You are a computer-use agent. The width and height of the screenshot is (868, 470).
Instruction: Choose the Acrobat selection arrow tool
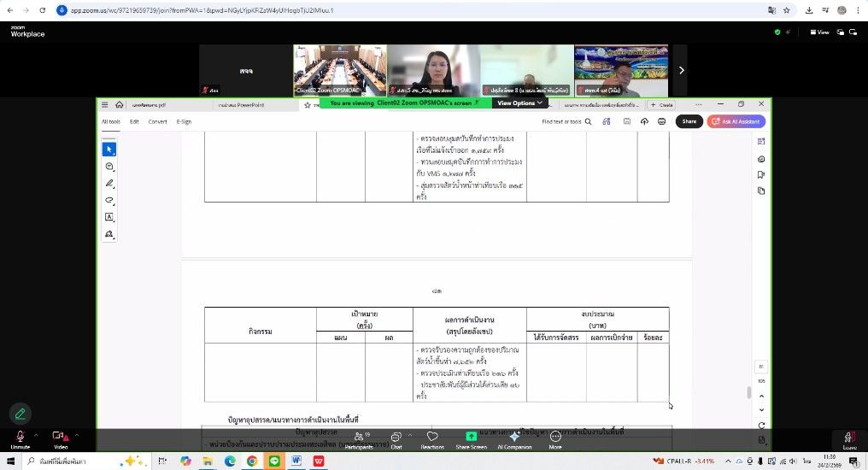(x=109, y=150)
